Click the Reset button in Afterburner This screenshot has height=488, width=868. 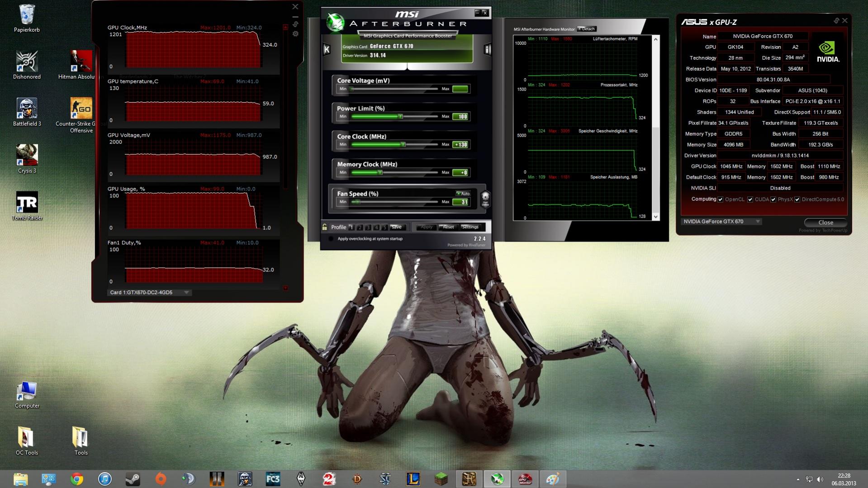[448, 227]
